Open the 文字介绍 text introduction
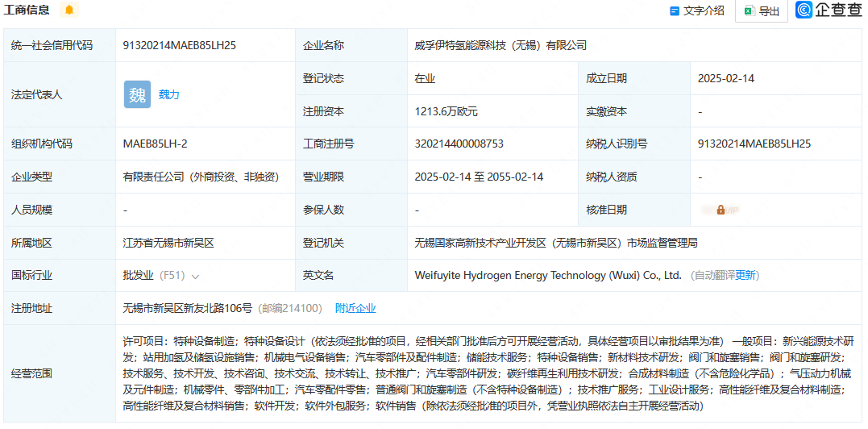Image resolution: width=868 pixels, height=429 pixels. click(x=697, y=10)
